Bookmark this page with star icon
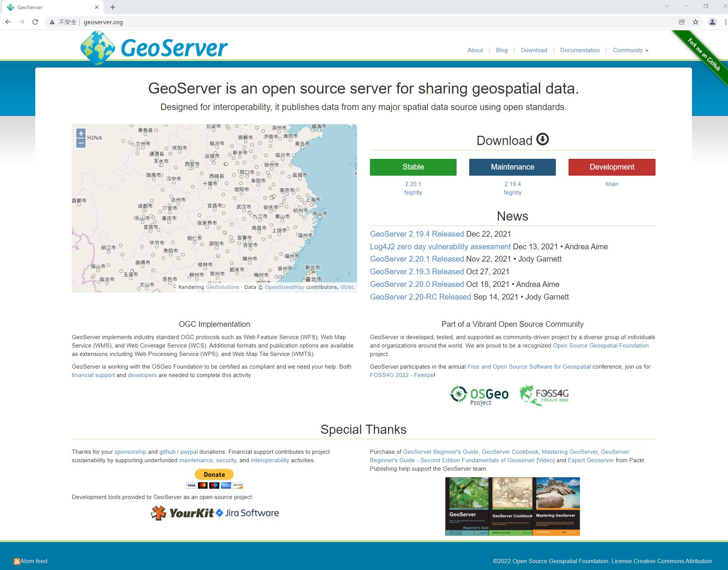Viewport: 728px width, 570px height. 695,22
